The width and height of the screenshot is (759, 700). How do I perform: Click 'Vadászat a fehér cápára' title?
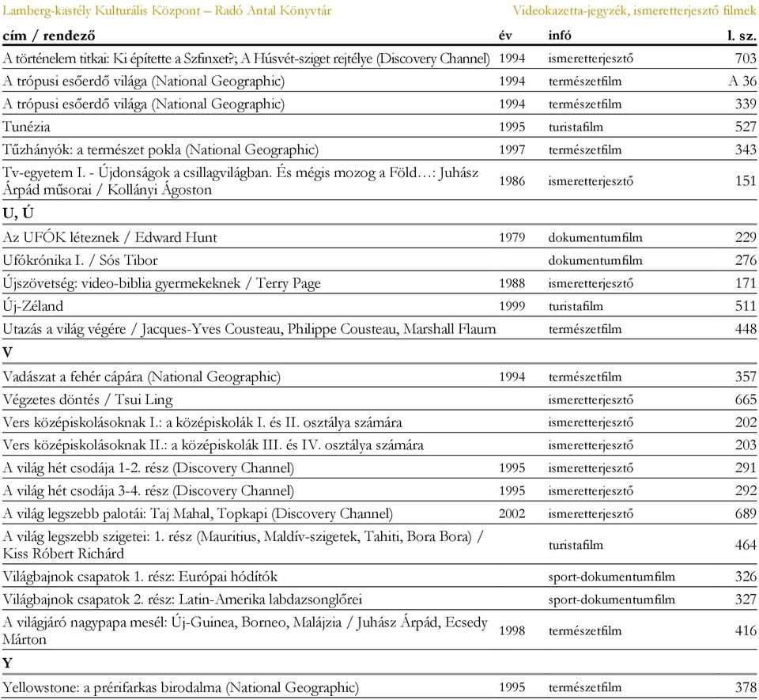point(73,377)
